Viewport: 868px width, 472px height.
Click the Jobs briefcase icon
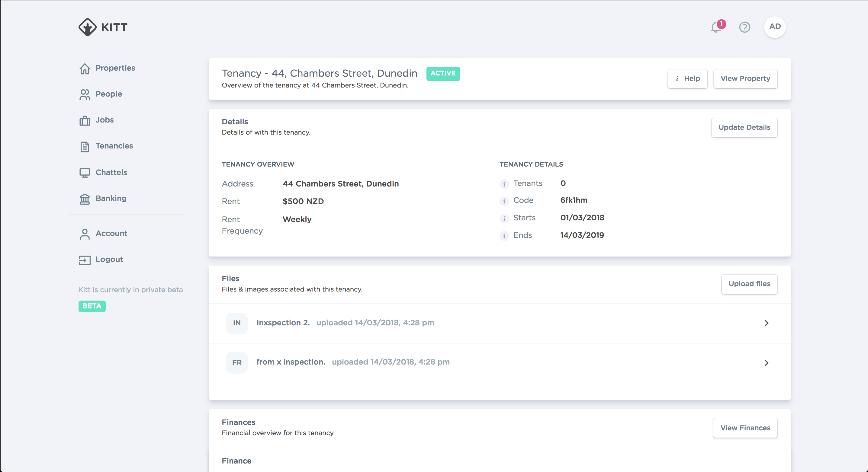[x=85, y=120]
